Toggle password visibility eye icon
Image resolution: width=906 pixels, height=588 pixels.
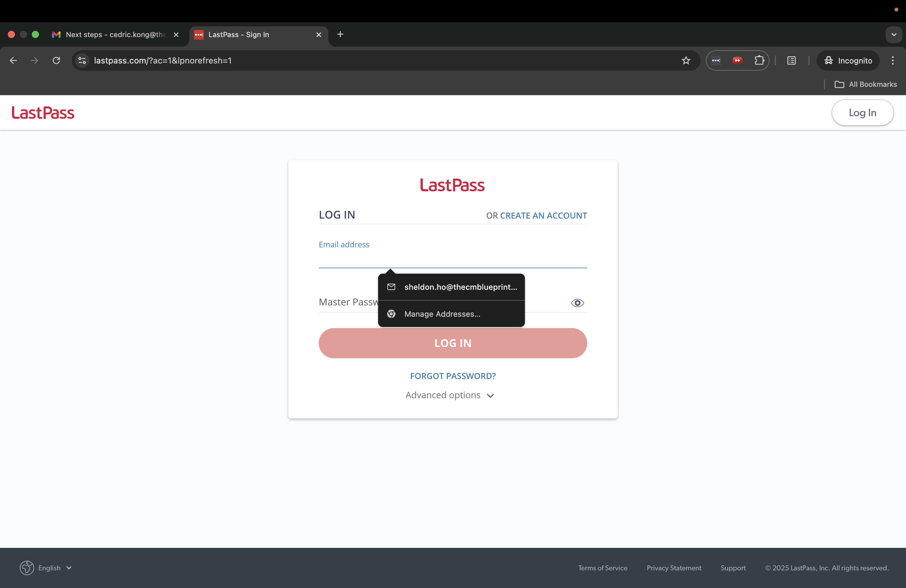577,303
